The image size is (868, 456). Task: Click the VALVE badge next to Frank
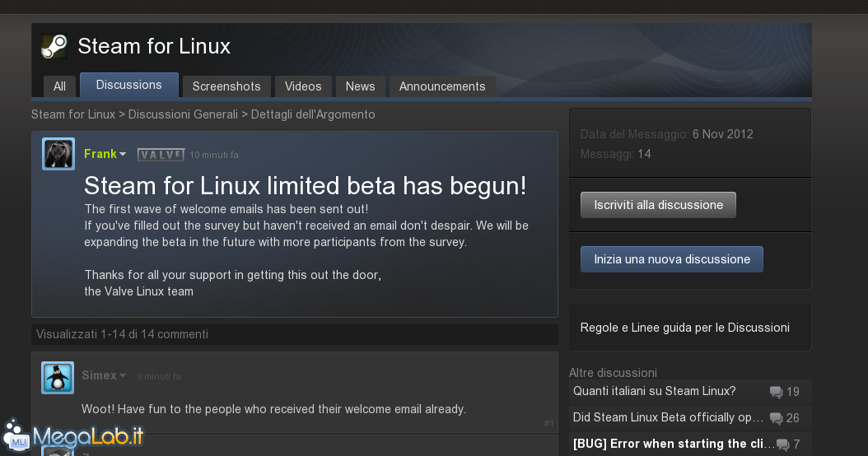[161, 155]
